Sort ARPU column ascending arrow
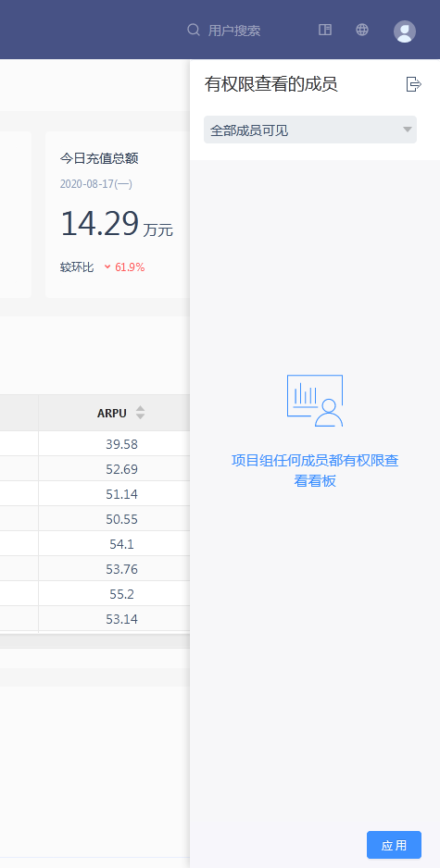This screenshot has width=440, height=868. [x=140, y=408]
